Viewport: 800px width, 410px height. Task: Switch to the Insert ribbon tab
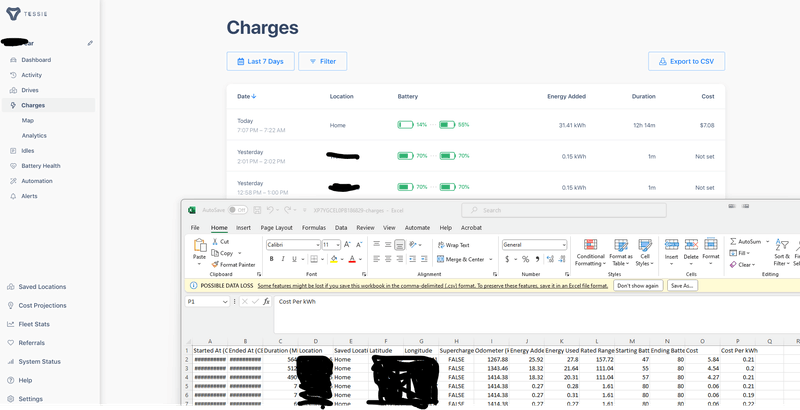[243, 228]
